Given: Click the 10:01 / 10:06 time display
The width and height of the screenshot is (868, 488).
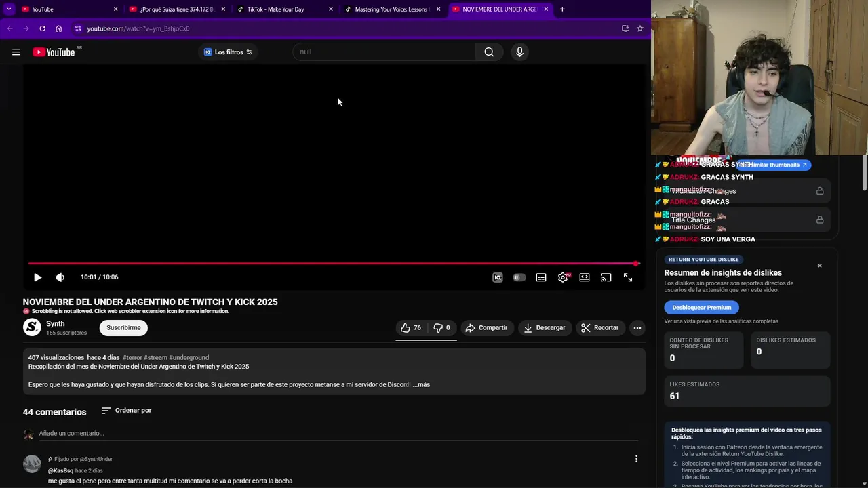Looking at the screenshot, I should click(100, 277).
